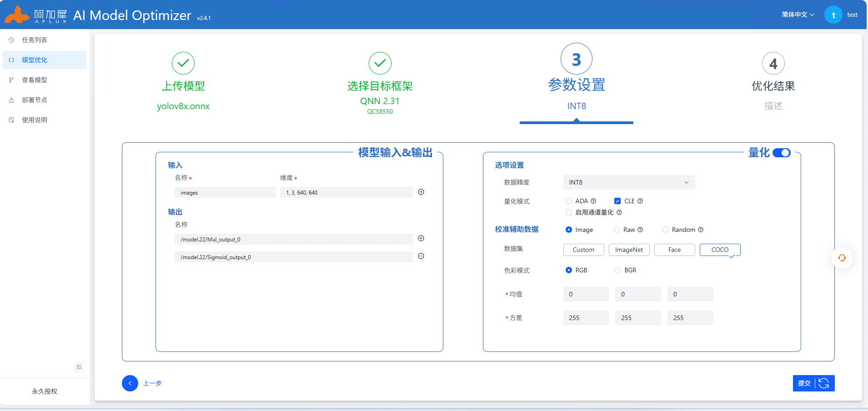Image resolution: width=868 pixels, height=411 pixels.
Task: Click the completed 上传模型 checkmark step icon
Action: [183, 63]
